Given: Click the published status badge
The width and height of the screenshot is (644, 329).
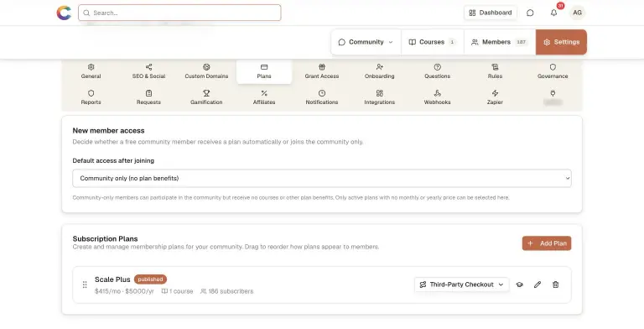Looking at the screenshot, I should [150, 279].
